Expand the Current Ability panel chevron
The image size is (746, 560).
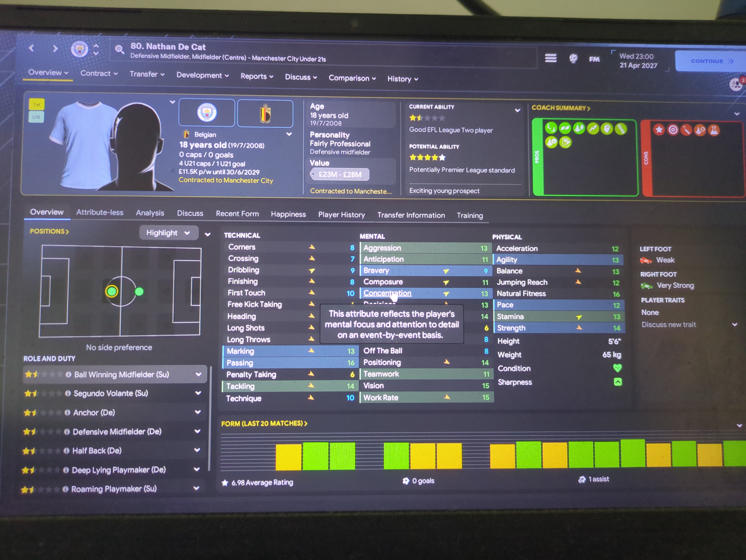click(x=517, y=110)
